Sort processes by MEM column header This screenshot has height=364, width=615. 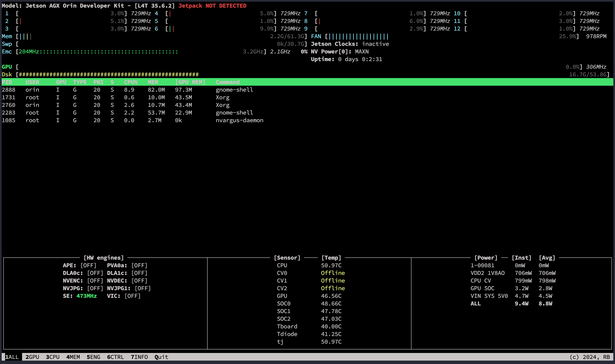pos(153,82)
